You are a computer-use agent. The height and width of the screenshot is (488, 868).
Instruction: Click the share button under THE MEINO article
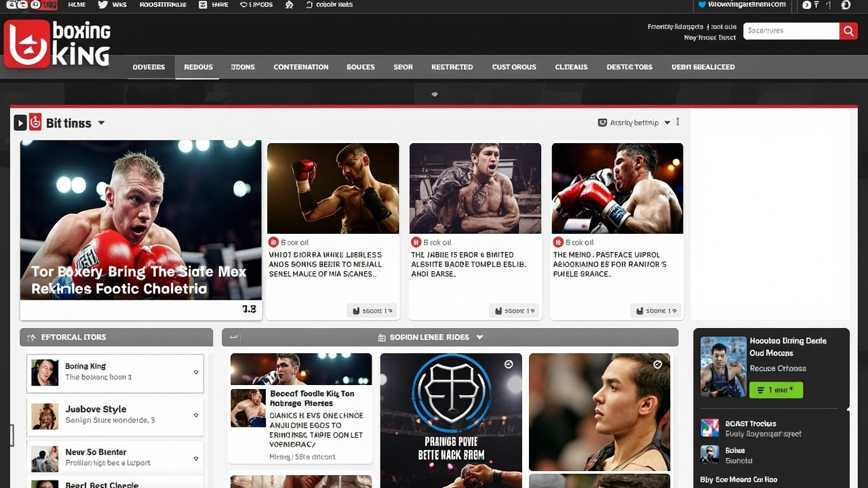click(x=656, y=310)
